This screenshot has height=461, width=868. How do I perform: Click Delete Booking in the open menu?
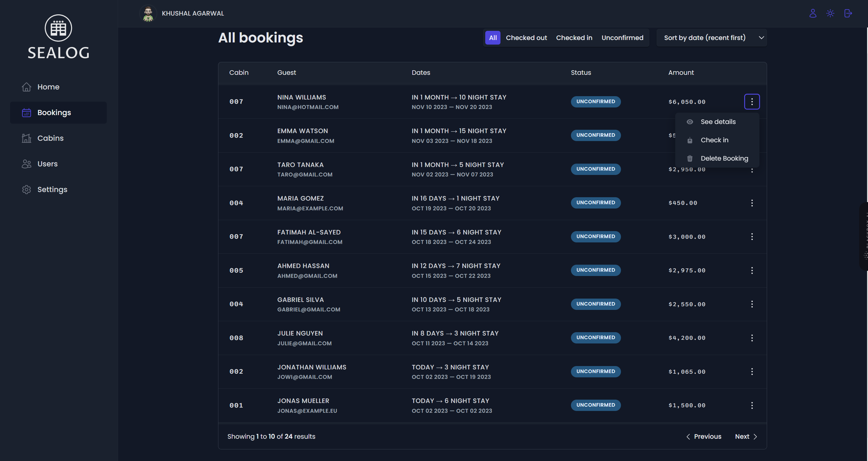click(x=724, y=158)
